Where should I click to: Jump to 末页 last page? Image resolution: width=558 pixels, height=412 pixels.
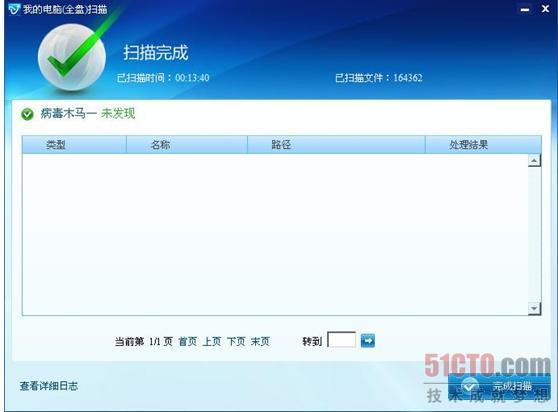(260, 342)
